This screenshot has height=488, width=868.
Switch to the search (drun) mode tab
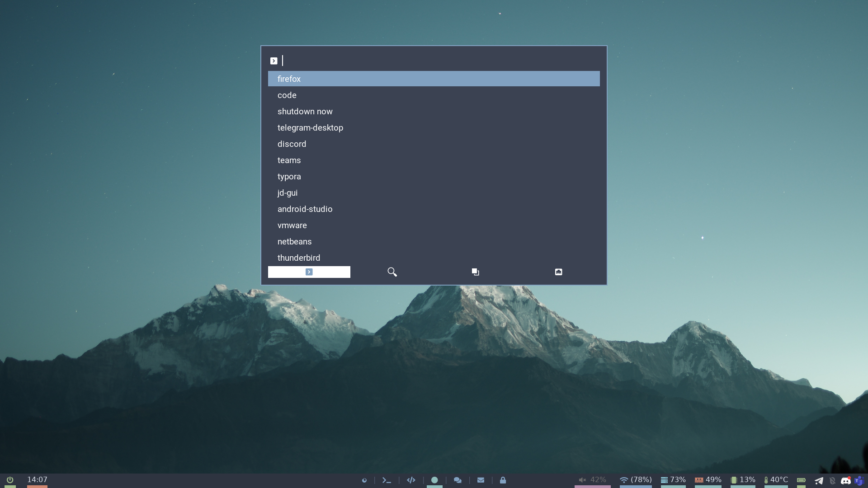click(392, 272)
